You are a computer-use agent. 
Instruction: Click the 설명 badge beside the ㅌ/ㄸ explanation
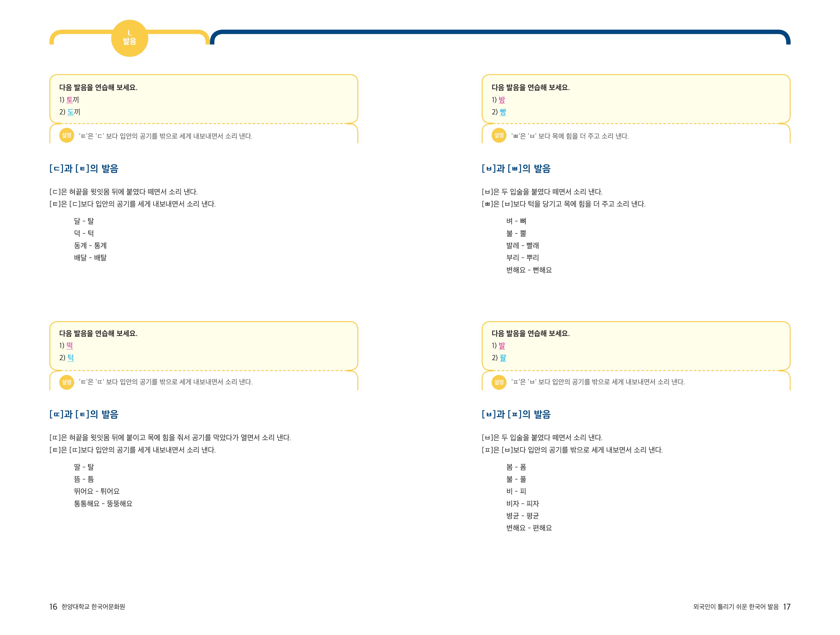[67, 382]
